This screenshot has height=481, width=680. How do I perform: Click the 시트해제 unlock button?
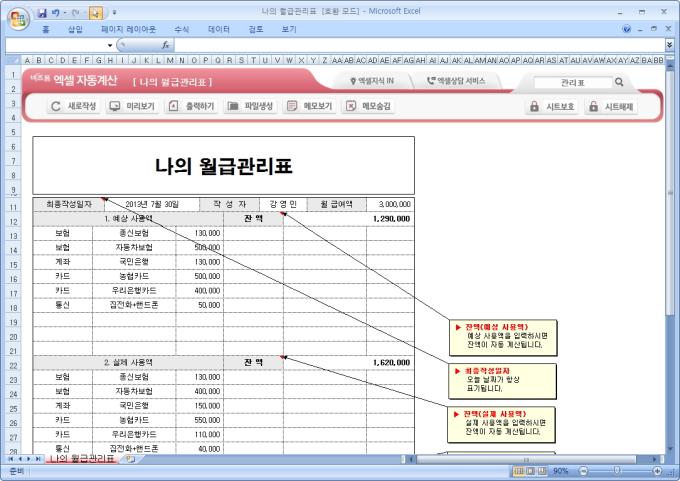point(611,107)
